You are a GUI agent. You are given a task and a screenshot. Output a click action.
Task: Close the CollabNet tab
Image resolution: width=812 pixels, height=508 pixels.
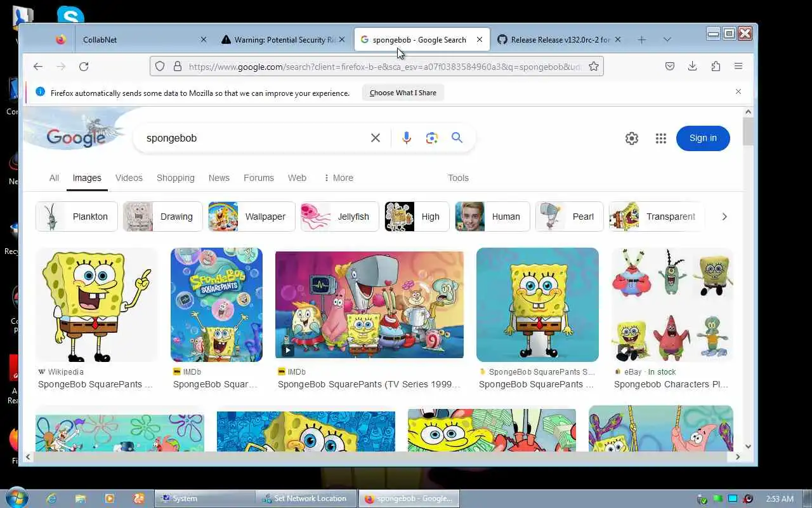click(204, 39)
